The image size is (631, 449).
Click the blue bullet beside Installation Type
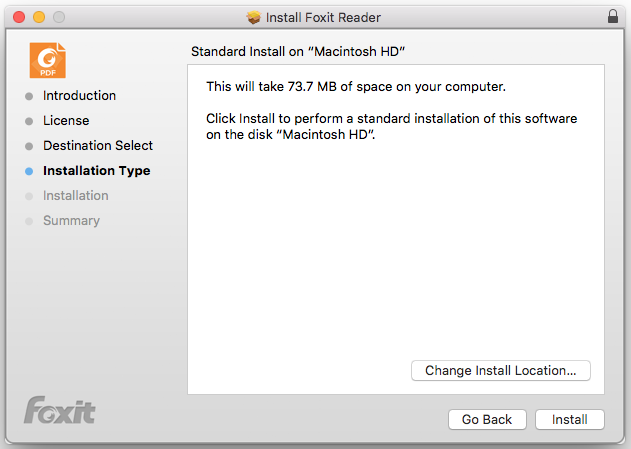29,171
